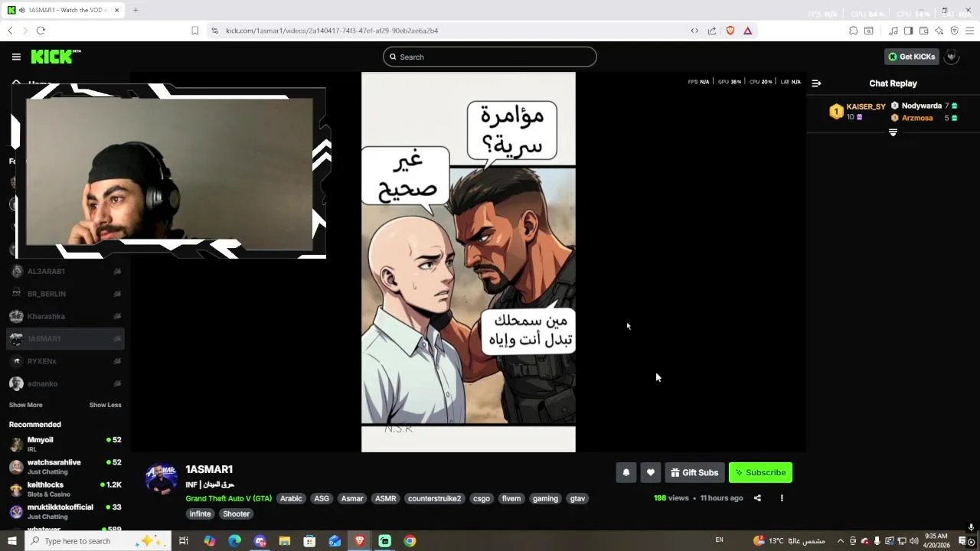Open Brave VPN shield icon
Viewport: 980px width, 551px height.
tap(954, 31)
